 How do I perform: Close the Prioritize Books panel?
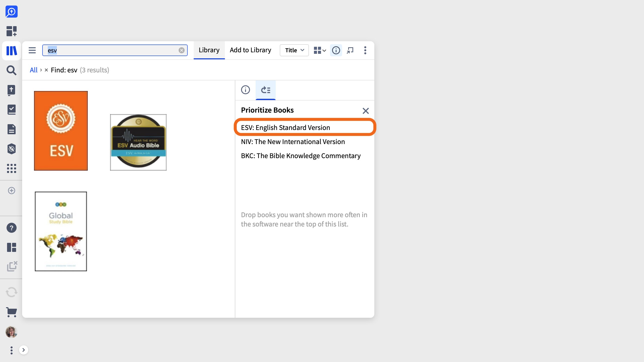(366, 111)
